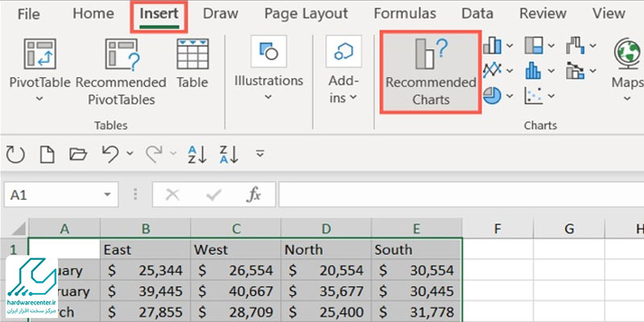This screenshot has height=322, width=644.
Task: Sort ascending A to Z
Action: click(x=196, y=155)
